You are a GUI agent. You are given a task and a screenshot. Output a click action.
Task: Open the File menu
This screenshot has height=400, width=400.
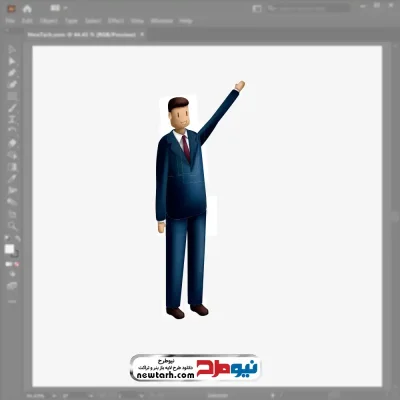tap(10, 21)
